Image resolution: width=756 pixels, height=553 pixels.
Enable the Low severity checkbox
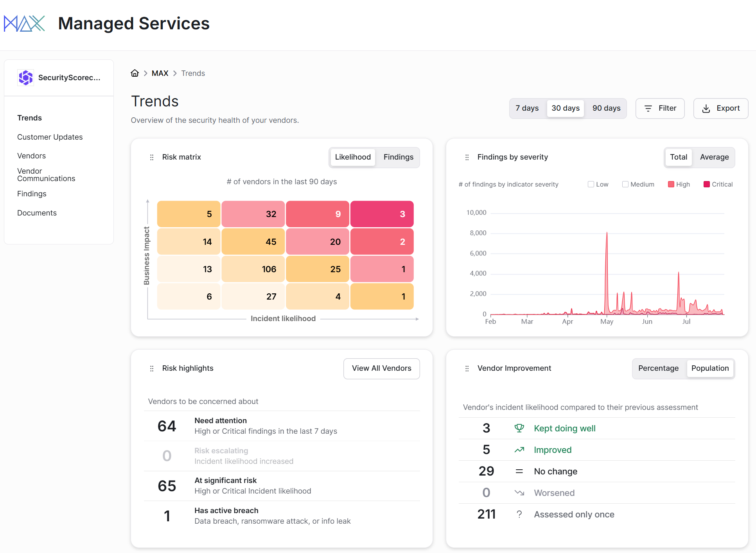[x=591, y=184]
